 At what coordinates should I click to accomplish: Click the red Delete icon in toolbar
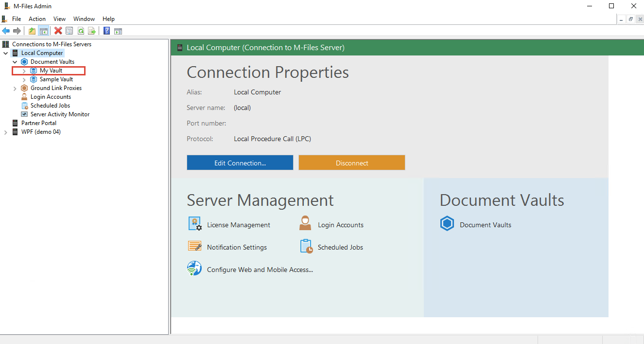click(x=58, y=31)
